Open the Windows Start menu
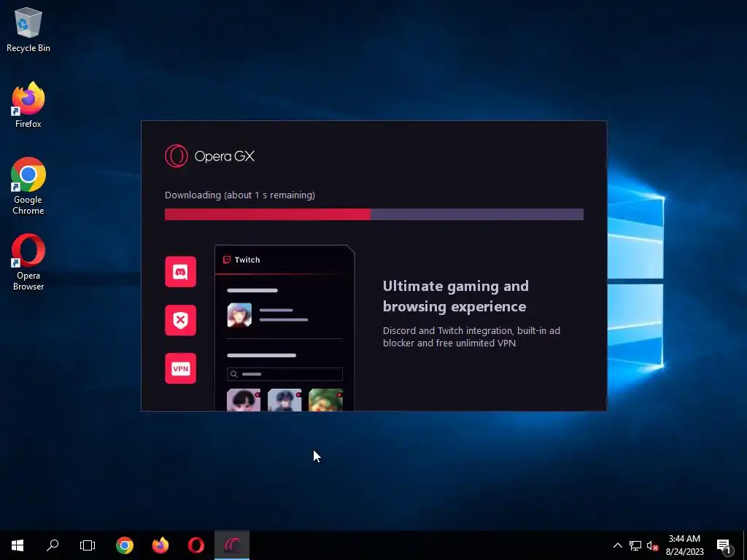The width and height of the screenshot is (747, 560). [x=18, y=545]
